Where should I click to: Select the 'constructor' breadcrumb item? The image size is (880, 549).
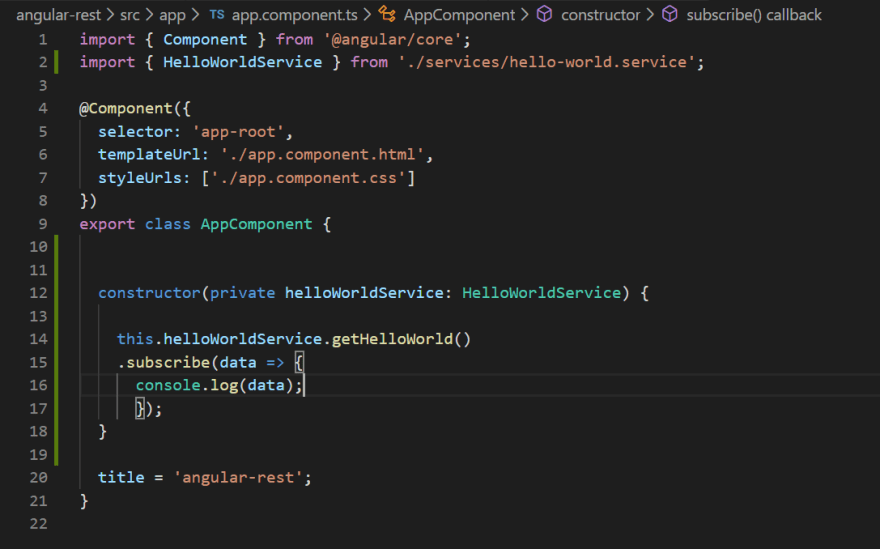601,15
